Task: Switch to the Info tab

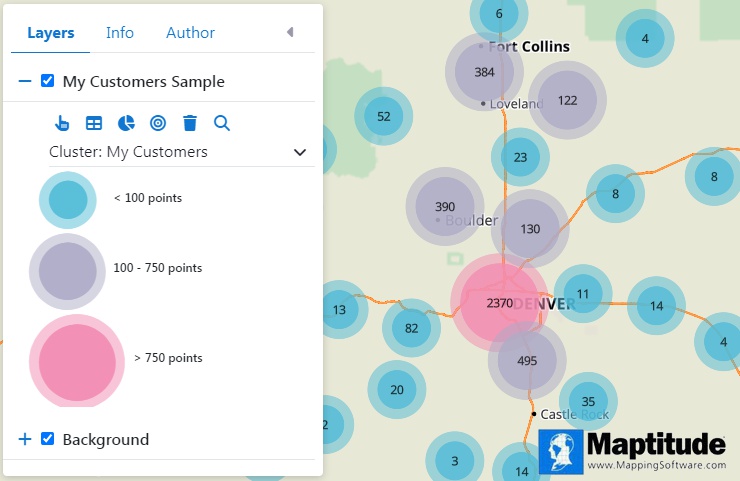Action: pyautogui.click(x=120, y=33)
